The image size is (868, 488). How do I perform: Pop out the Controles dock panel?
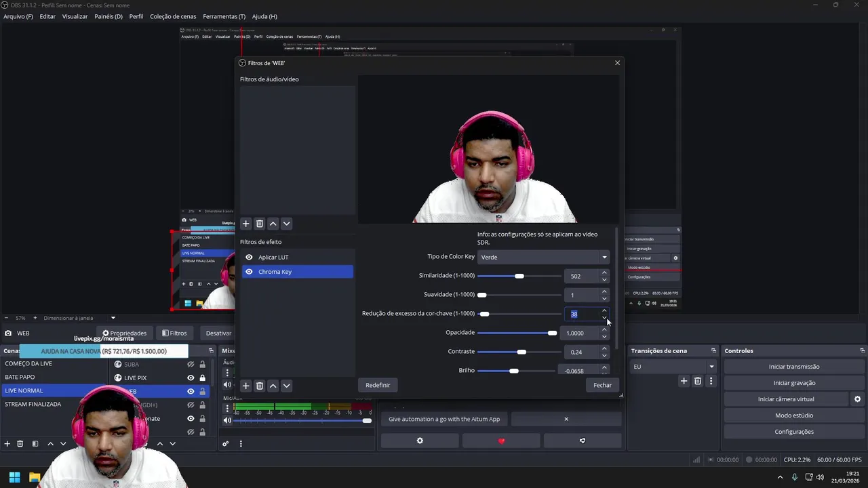(x=863, y=351)
